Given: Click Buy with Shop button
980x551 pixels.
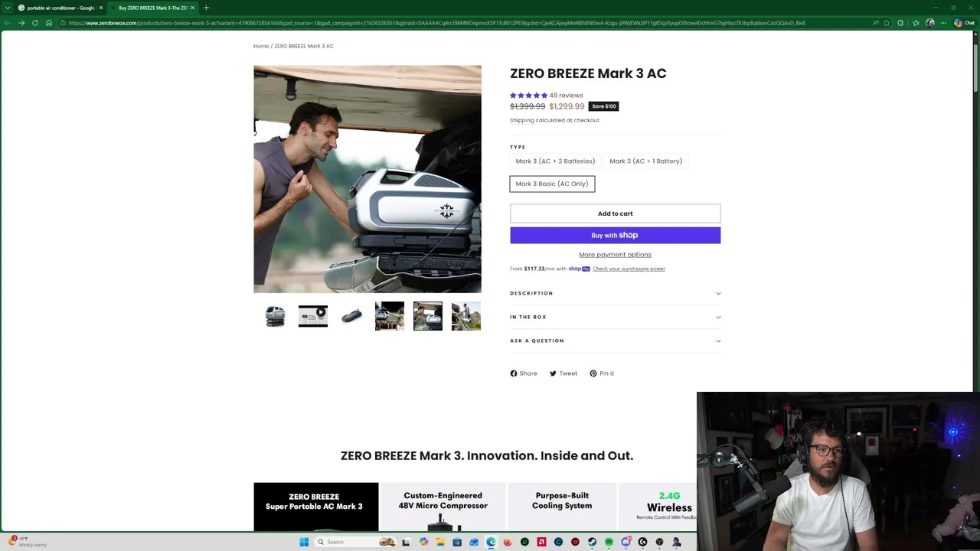Looking at the screenshot, I should (x=615, y=235).
